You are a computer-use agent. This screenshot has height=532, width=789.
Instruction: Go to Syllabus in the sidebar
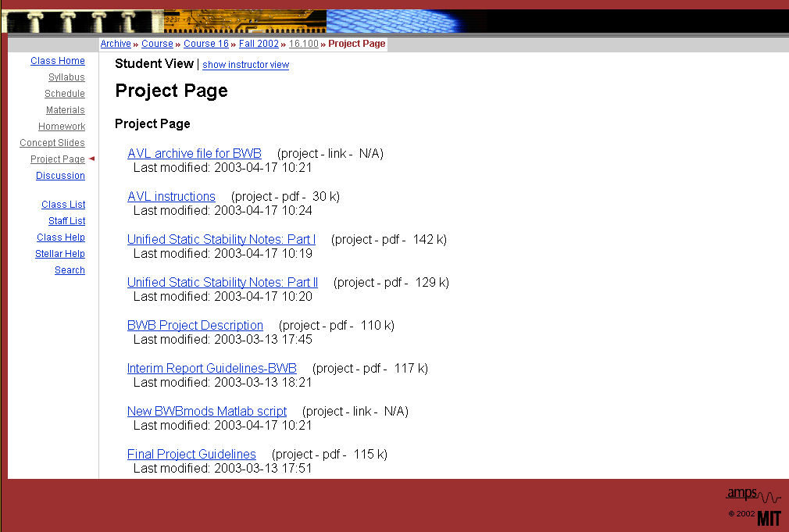pyautogui.click(x=66, y=77)
